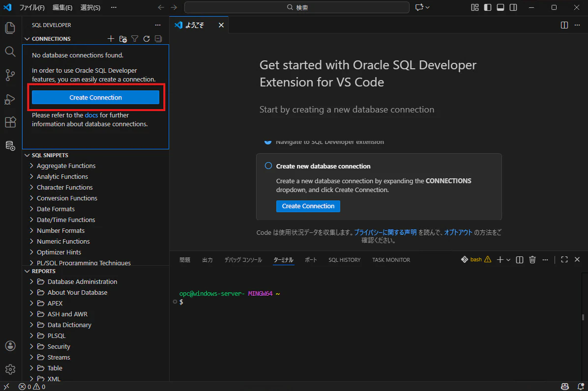Image resolution: width=588 pixels, height=391 pixels.
Task: Click the 検索 command center field
Action: 296,7
